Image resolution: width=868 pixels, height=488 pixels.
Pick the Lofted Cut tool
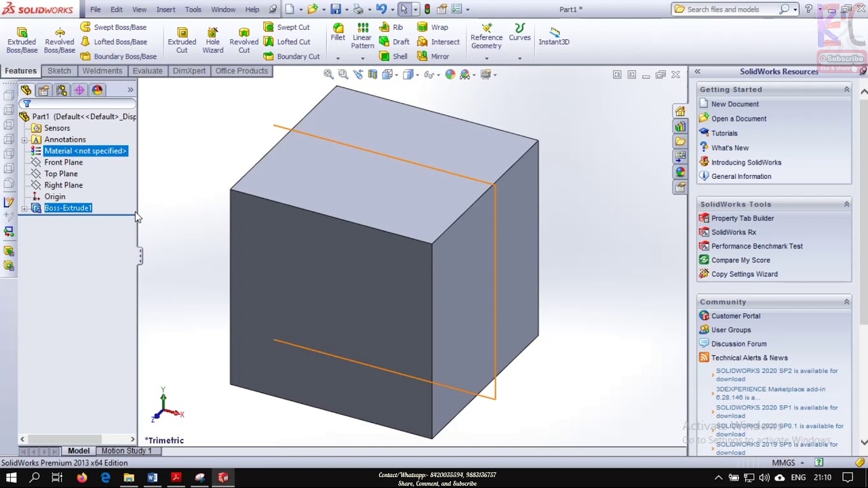pyautogui.click(x=287, y=42)
